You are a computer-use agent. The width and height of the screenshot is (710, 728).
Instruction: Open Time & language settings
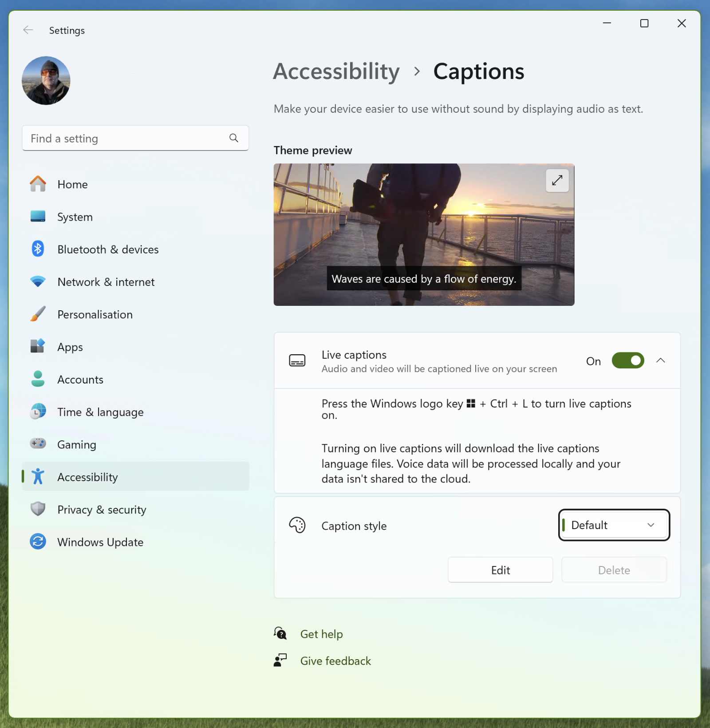(39, 412)
